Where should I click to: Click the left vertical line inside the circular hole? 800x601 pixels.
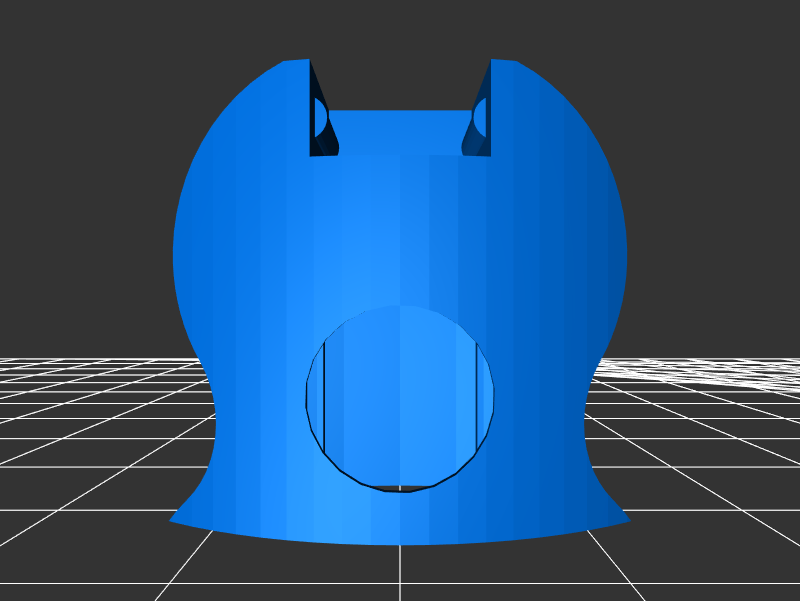325,395
